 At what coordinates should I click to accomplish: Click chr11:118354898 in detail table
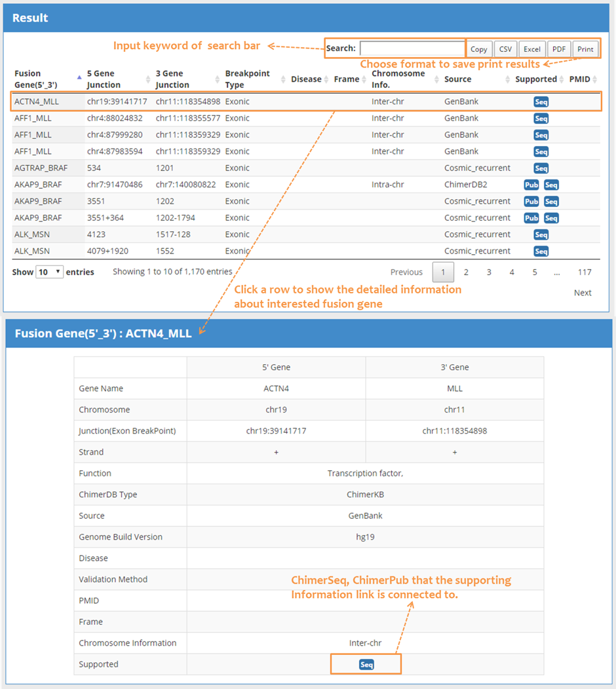click(x=455, y=431)
